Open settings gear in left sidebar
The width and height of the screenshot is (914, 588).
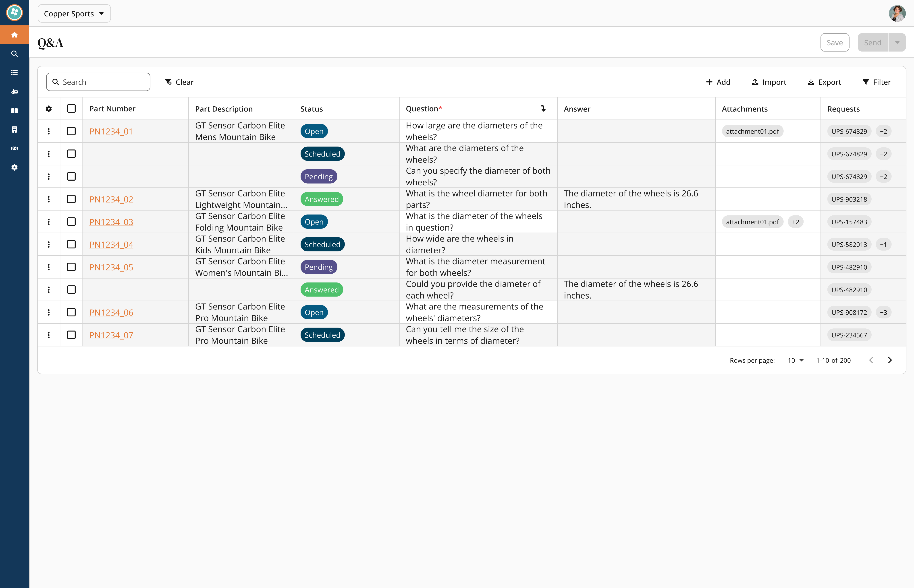coord(15,167)
